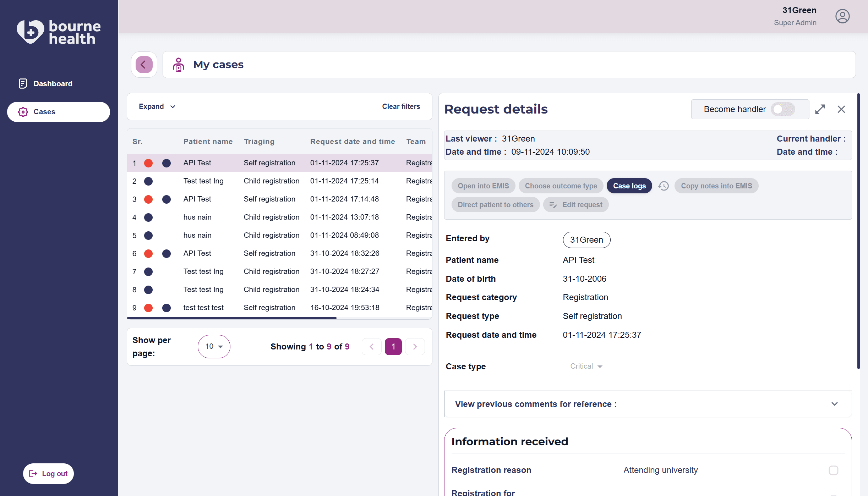
Task: Select hus nain case at 13:07:18
Action: tap(279, 217)
